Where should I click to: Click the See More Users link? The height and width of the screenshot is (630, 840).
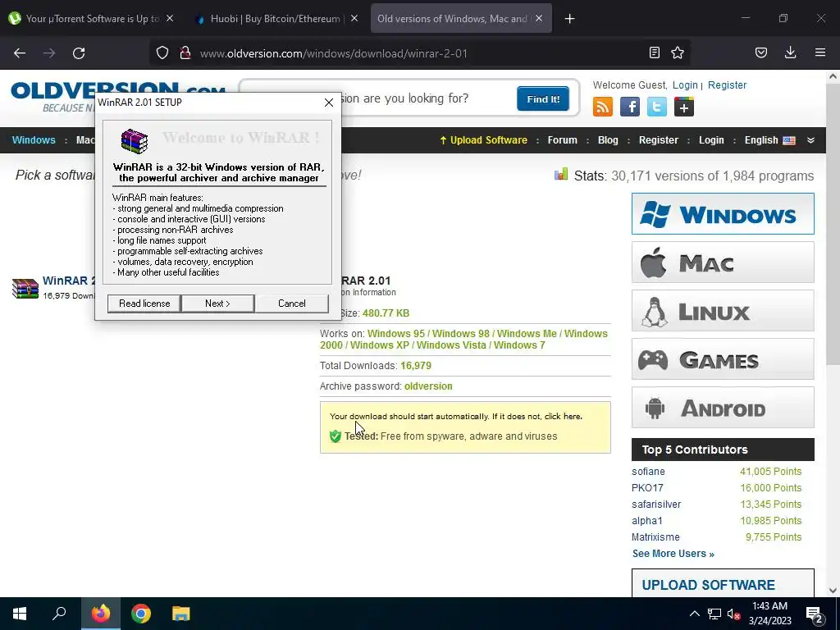tap(673, 554)
